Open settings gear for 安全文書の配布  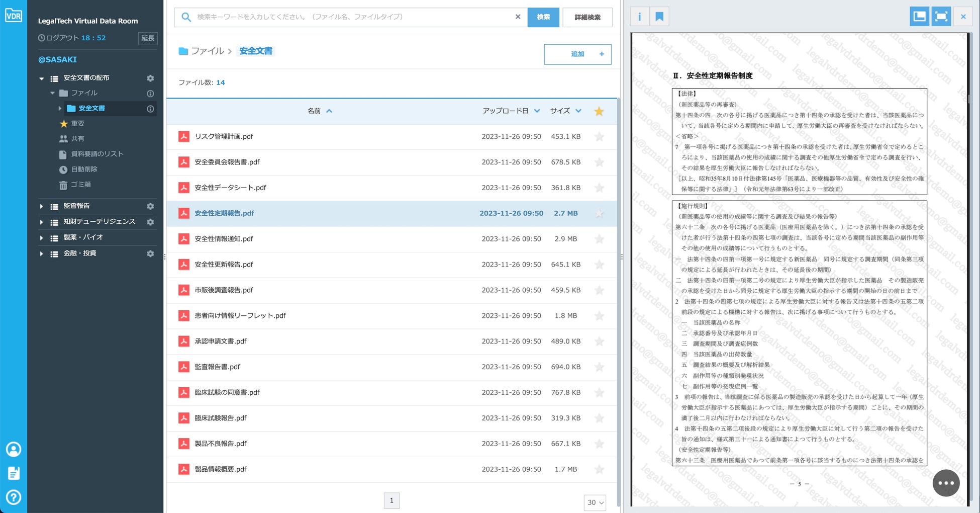click(x=150, y=78)
